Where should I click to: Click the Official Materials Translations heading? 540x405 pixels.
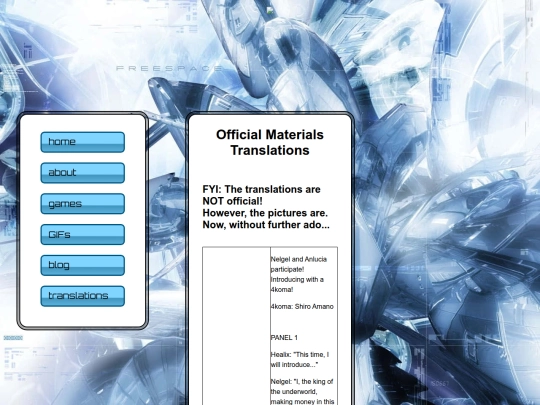(270, 142)
